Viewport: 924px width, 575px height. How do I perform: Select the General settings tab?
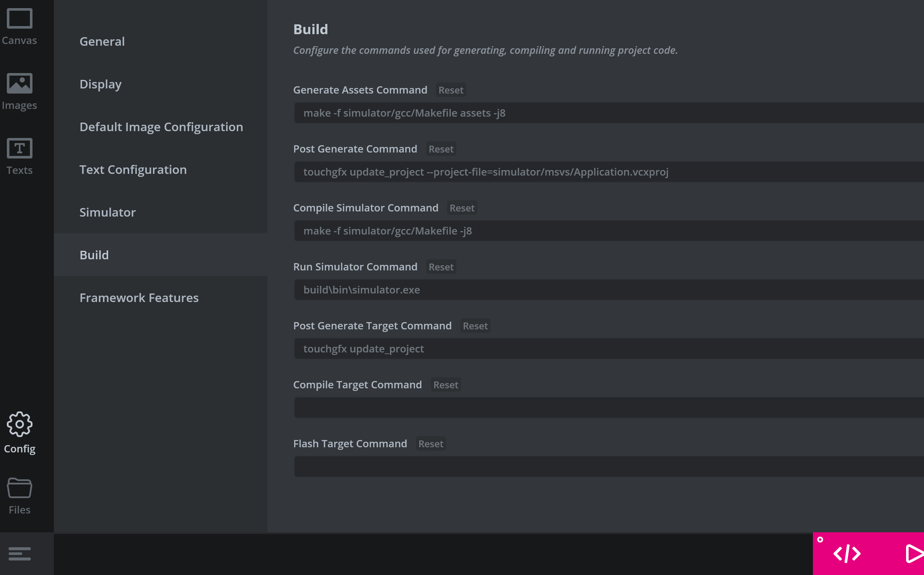[x=102, y=41]
